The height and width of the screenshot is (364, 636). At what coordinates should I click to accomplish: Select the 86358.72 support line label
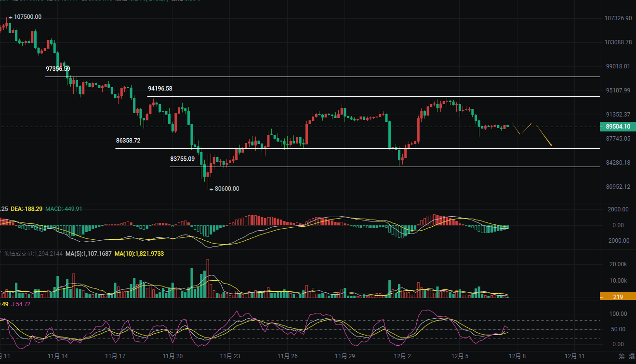click(128, 141)
